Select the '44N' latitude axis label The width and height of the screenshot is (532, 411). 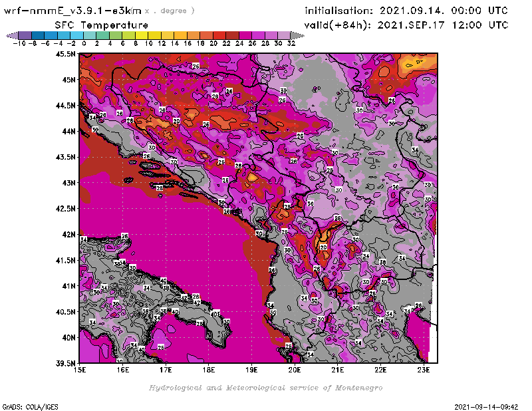tap(68, 131)
